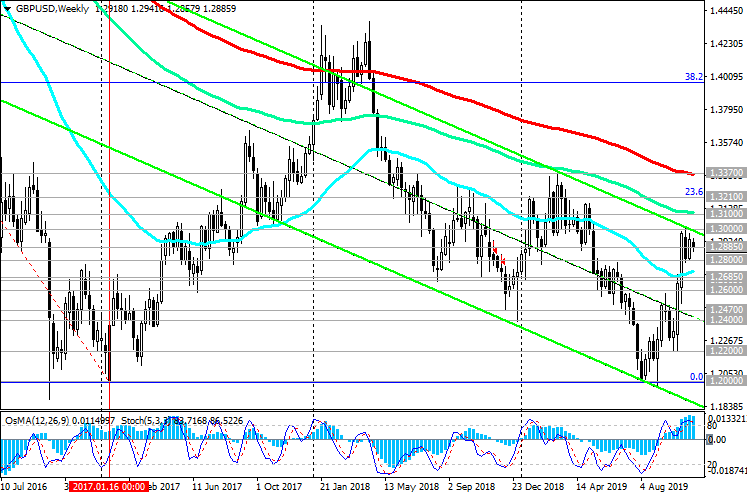Image resolution: width=747 pixels, height=498 pixels.
Task: Select the 1.32100 horizontal level tag
Action: pos(726,196)
